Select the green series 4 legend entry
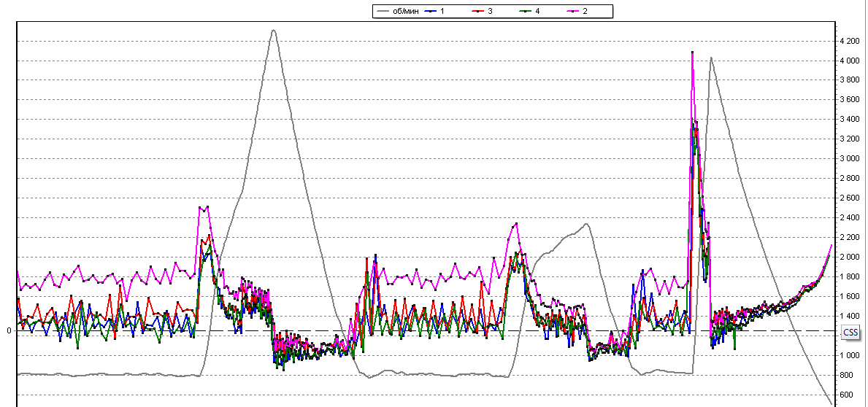868x407 pixels. (x=528, y=11)
